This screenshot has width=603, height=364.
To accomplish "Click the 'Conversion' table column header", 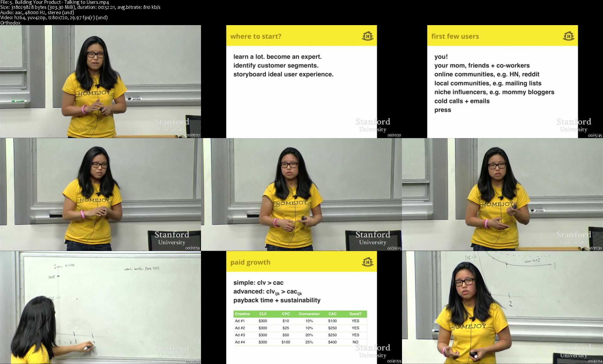I will (309, 314).
